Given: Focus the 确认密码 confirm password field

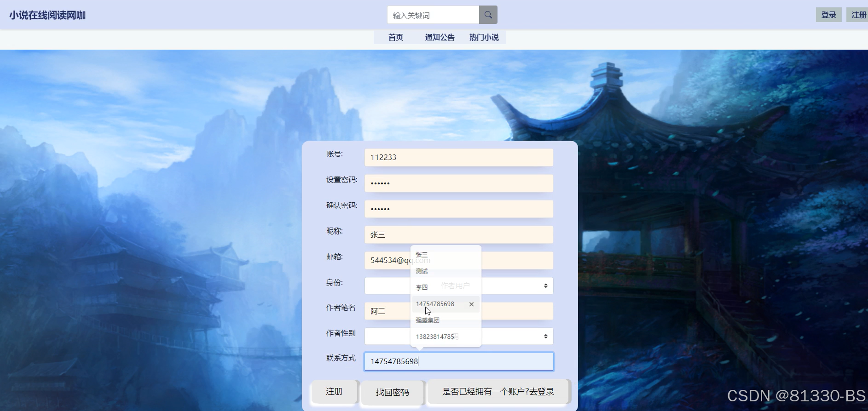Looking at the screenshot, I should point(459,209).
